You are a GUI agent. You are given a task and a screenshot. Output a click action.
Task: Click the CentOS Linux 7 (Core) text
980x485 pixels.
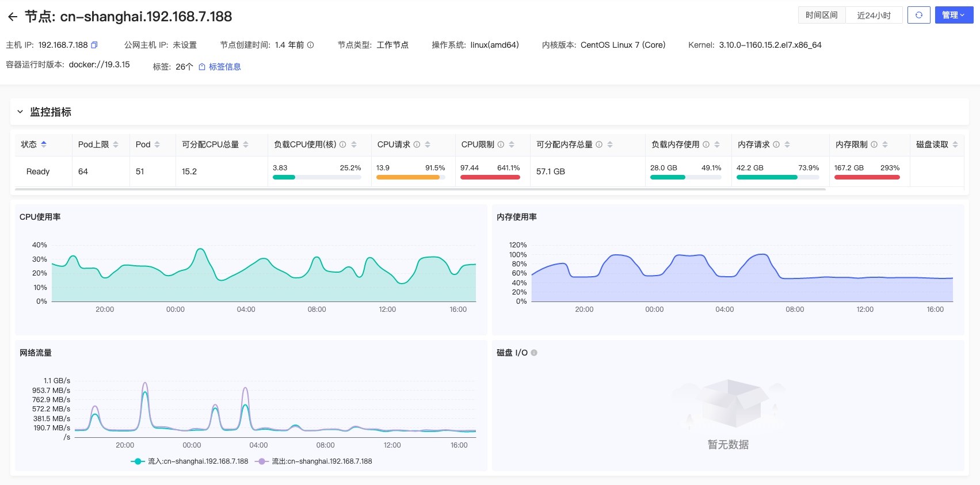[623, 45]
